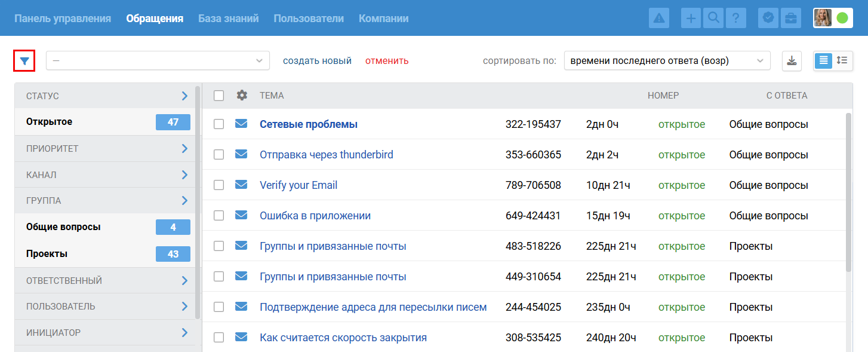Screen dimensions: 868x352
Task: Click the создать новый link
Action: (317, 61)
